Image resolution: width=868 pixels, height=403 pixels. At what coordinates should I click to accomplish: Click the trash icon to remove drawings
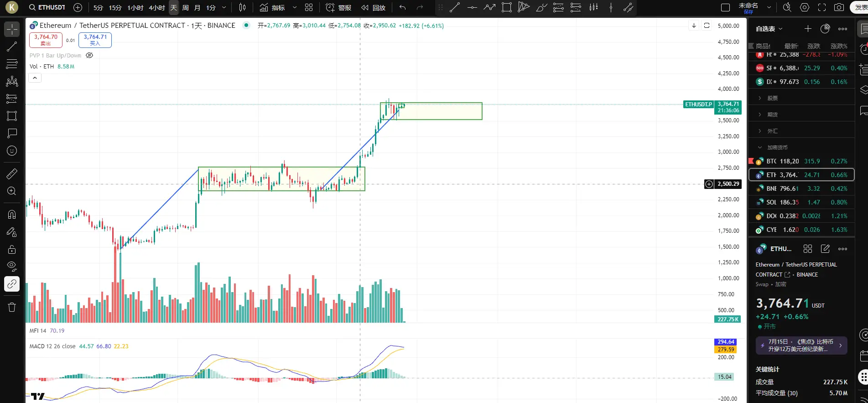point(12,307)
